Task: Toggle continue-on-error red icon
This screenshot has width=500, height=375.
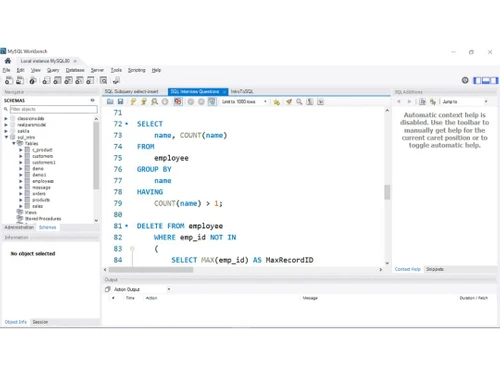Action: point(178,102)
